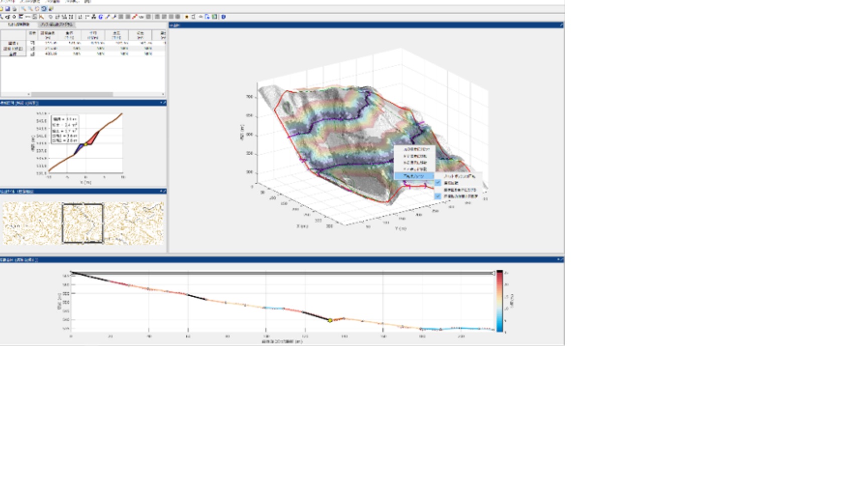
Task: Click the icon in the second table row
Action: [33, 49]
